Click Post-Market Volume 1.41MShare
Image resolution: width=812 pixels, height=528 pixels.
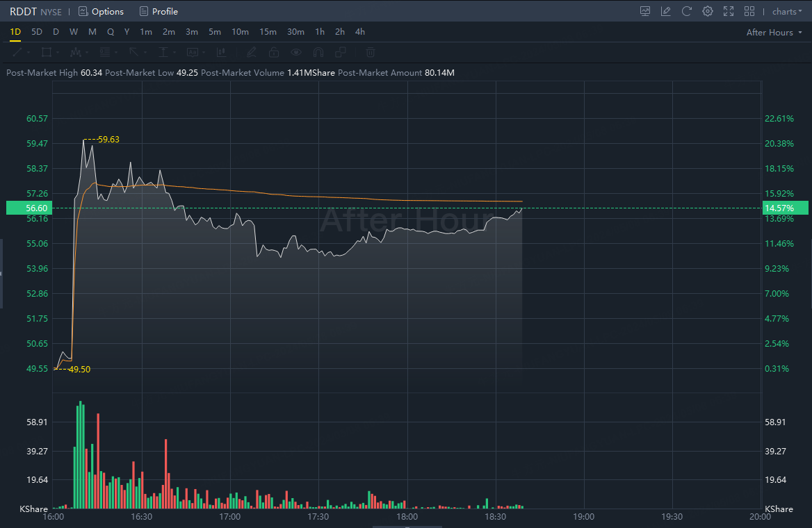(x=311, y=73)
